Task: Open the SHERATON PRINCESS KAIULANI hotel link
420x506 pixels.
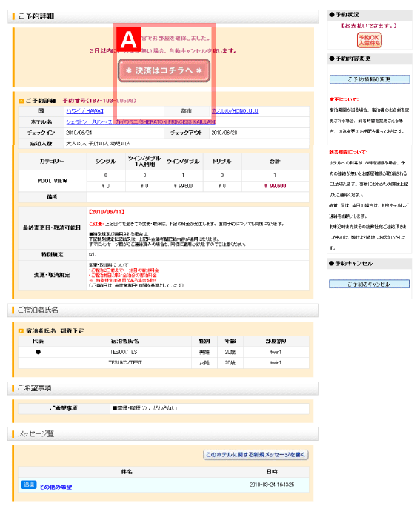Action: click(x=141, y=122)
